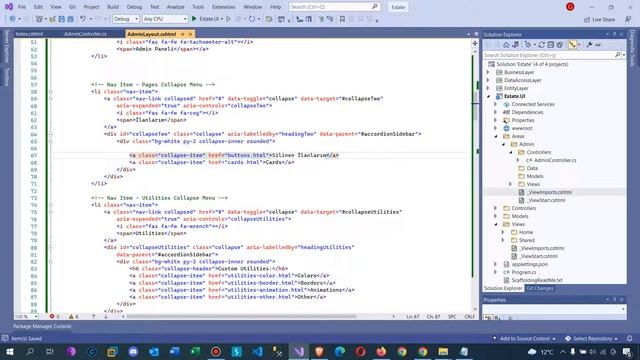
Task: Click the Undo toolbar icon
Action: coord(83,19)
